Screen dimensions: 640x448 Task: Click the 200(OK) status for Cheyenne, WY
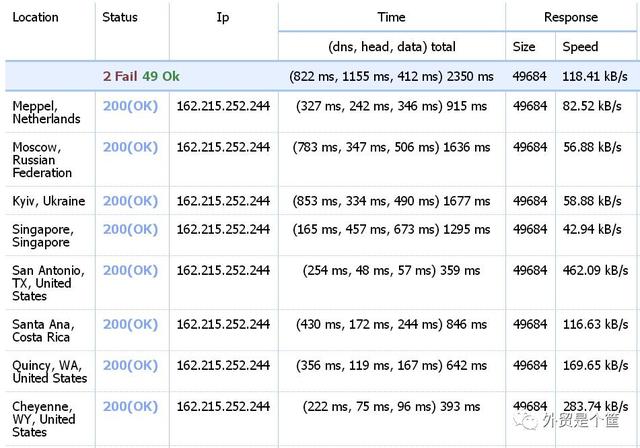(x=130, y=406)
